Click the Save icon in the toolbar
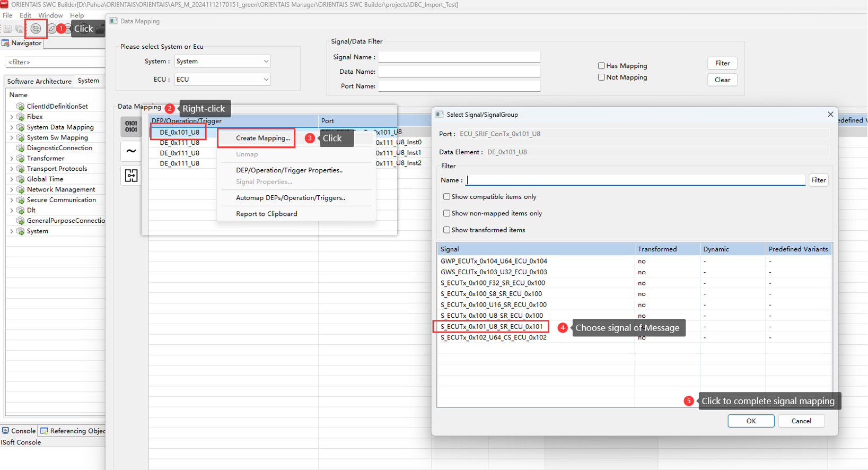 pyautogui.click(x=7, y=29)
